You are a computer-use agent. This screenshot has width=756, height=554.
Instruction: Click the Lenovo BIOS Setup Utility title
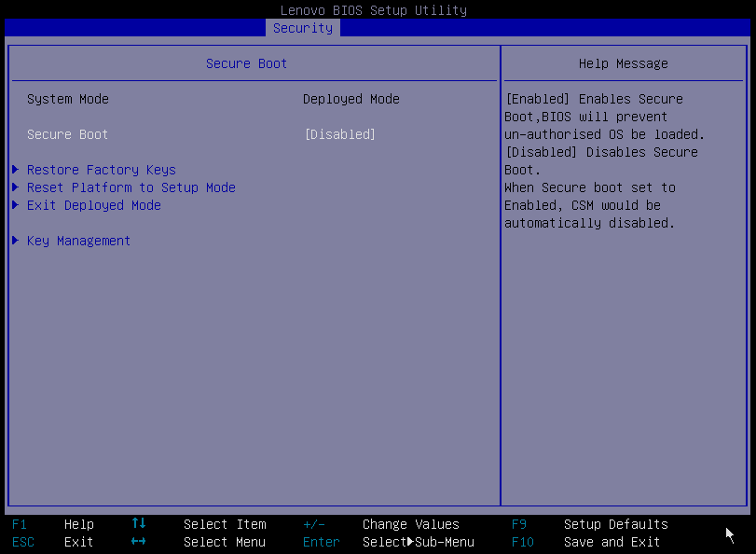click(x=373, y=10)
